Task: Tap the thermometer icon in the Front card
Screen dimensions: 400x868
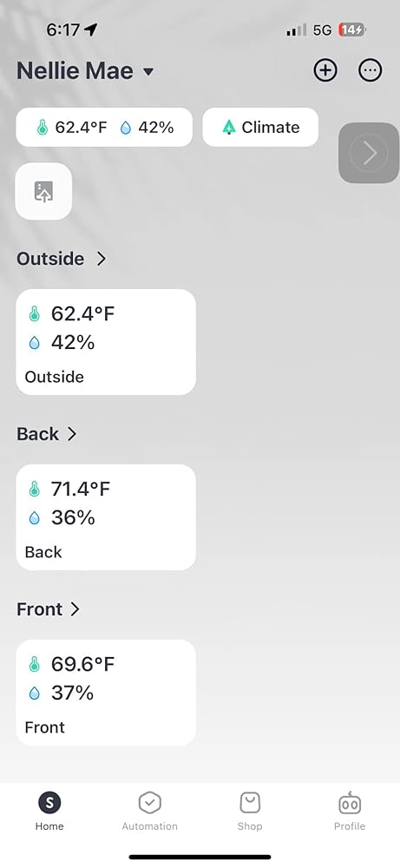Action: point(35,664)
